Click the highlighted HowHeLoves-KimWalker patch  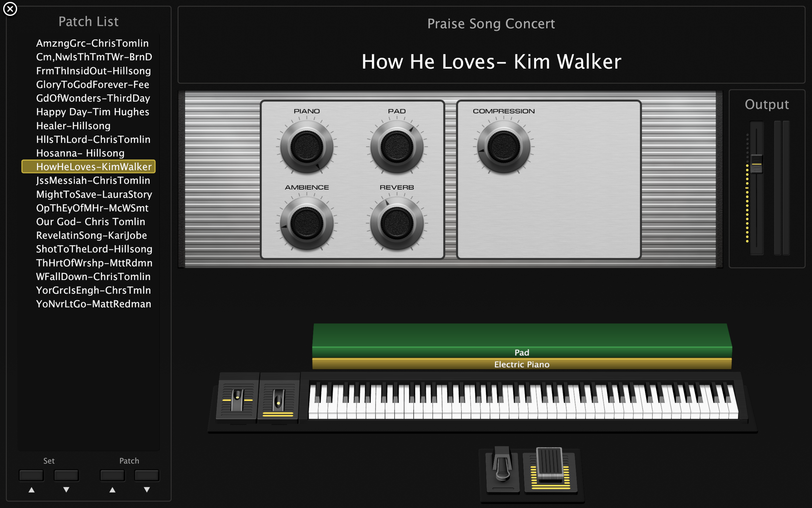coord(88,167)
